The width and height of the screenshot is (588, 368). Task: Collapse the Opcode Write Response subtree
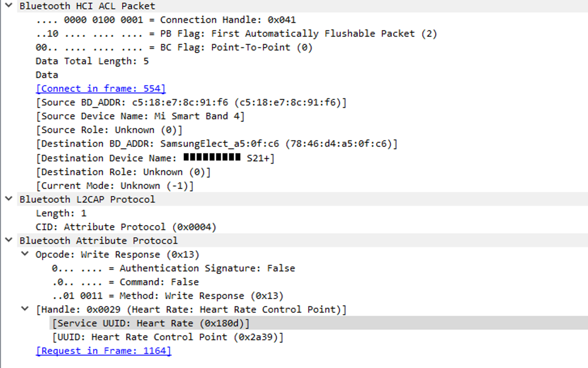25,254
